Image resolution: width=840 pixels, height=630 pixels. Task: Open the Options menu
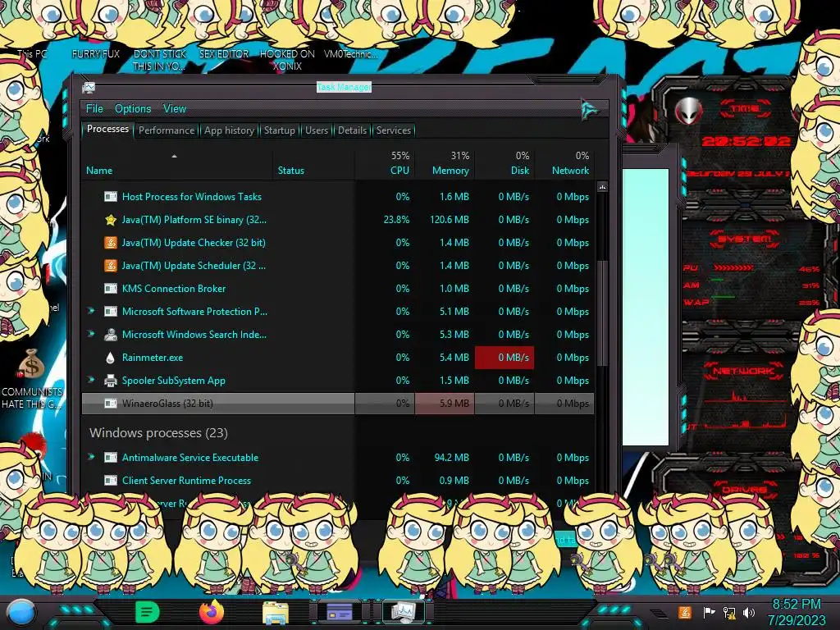click(x=133, y=109)
